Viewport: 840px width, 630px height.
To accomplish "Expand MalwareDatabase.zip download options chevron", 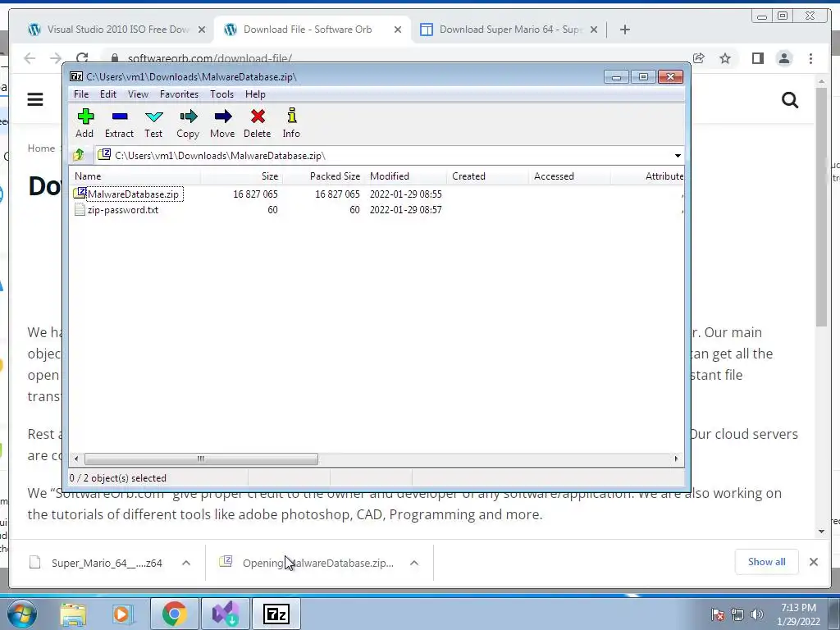I will (x=414, y=563).
